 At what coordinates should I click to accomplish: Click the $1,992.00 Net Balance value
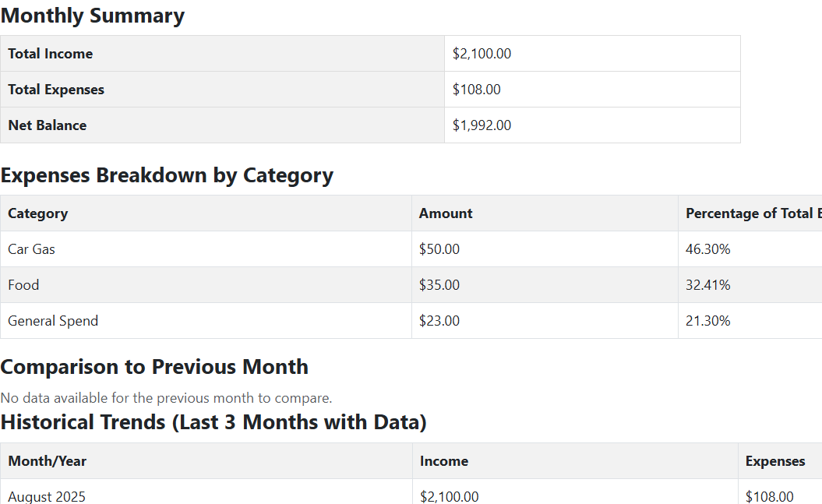pos(482,125)
